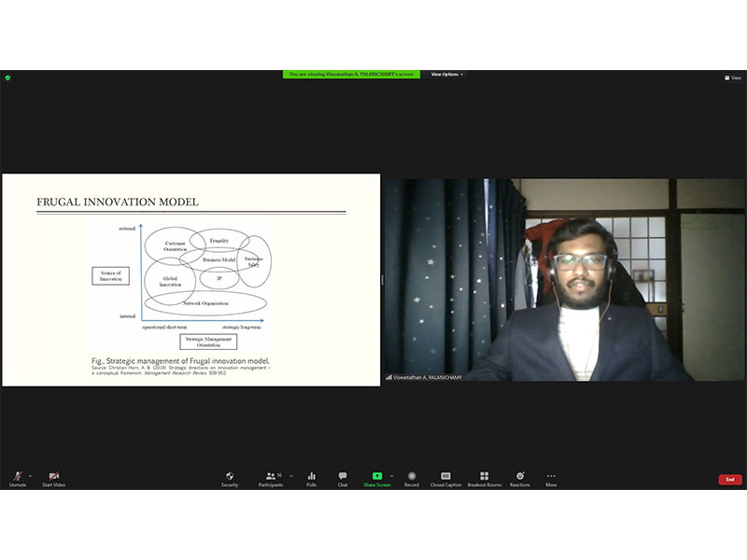Open Breakout Rooms
The width and height of the screenshot is (747, 560).
(484, 478)
